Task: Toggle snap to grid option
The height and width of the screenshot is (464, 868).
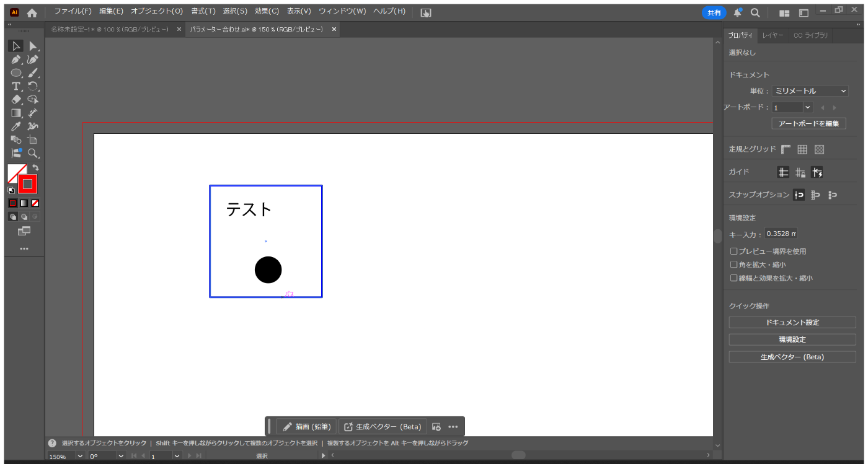Action: pyautogui.click(x=816, y=195)
